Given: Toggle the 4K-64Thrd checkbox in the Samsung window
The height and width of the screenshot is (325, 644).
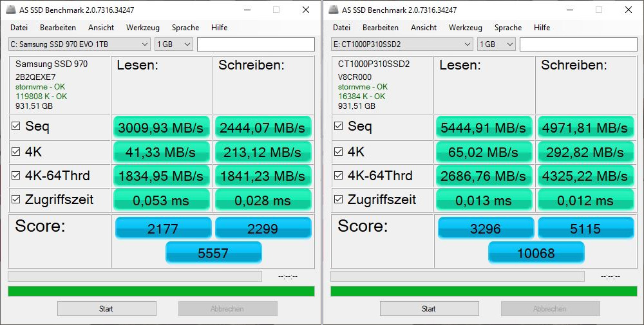Looking at the screenshot, I should [15, 176].
